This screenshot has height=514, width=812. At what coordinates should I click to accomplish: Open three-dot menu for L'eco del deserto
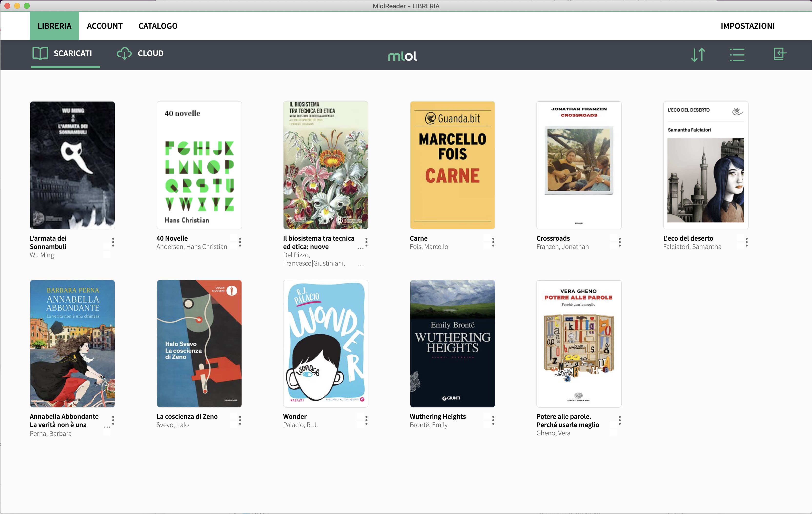tap(747, 242)
